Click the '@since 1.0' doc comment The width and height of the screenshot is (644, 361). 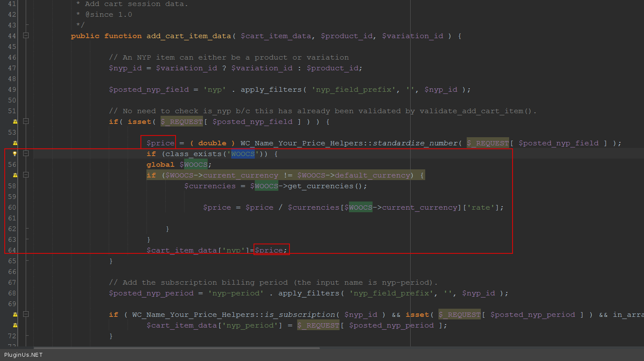pos(109,15)
